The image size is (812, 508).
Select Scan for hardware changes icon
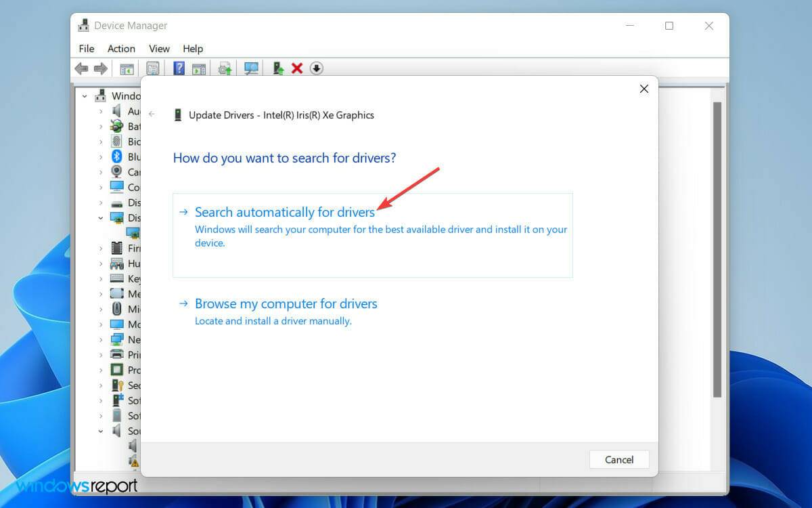(x=250, y=68)
